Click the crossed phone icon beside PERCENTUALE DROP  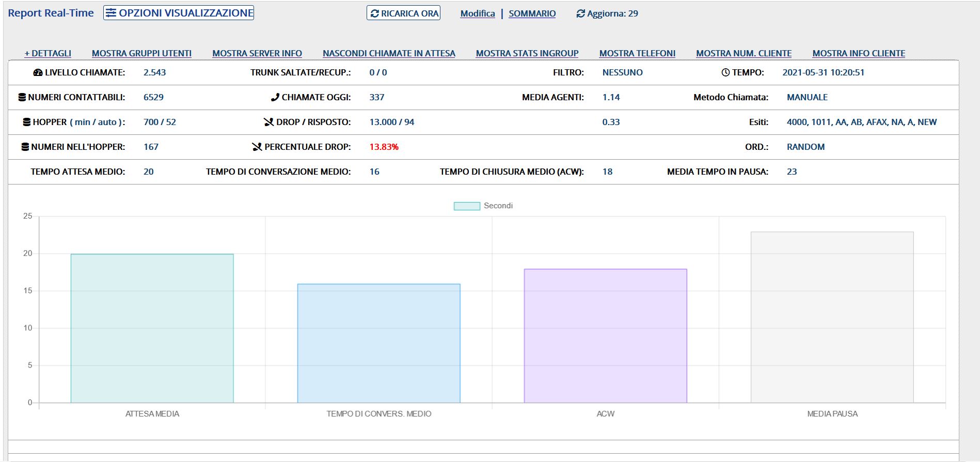pos(257,147)
